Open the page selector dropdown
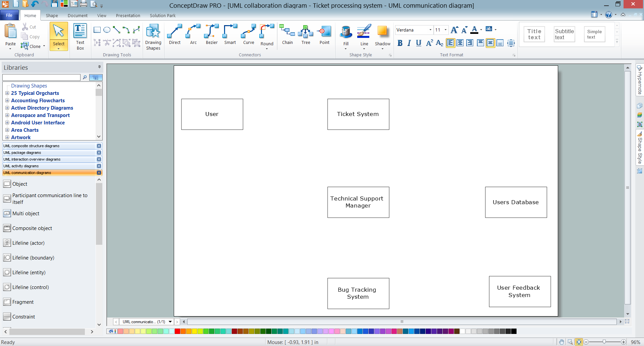The image size is (644, 346). [170, 322]
